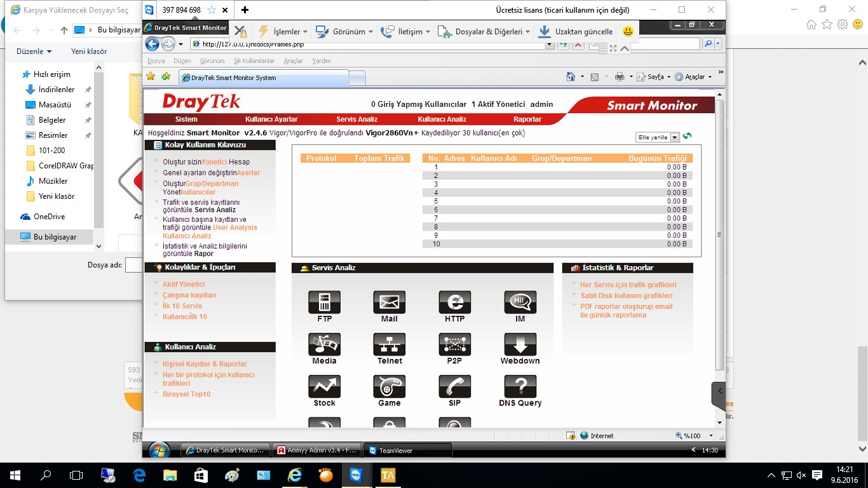
Task: Click the Aktif Yönetici link
Action: tap(184, 284)
